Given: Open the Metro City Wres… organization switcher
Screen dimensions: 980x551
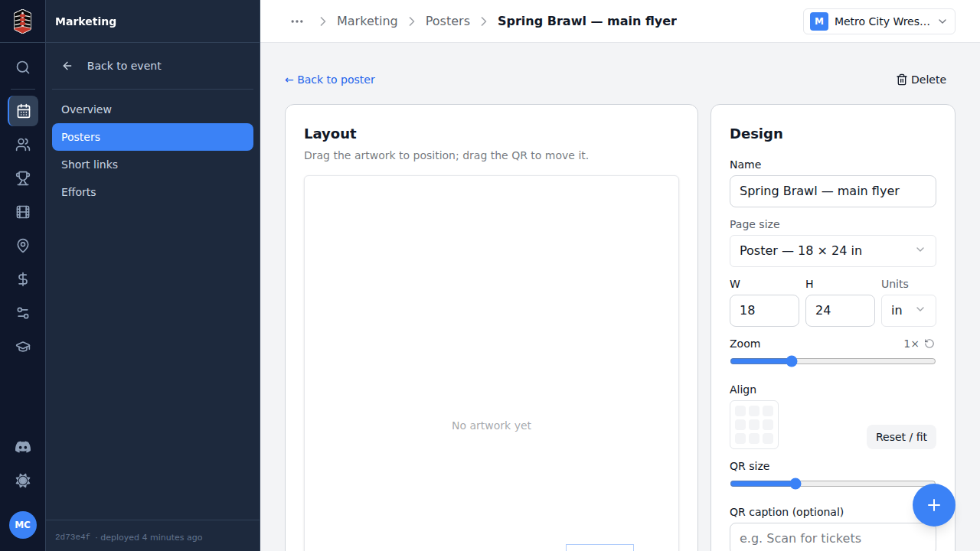Looking at the screenshot, I should (x=879, y=21).
